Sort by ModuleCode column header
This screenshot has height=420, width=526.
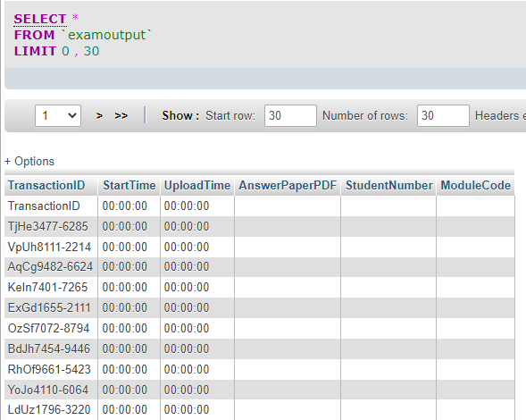point(475,185)
